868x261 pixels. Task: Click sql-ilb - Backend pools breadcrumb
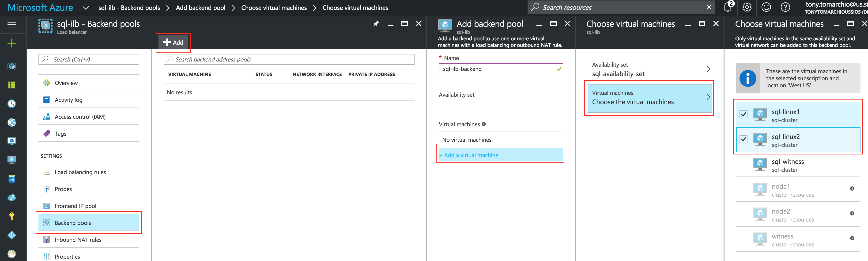click(x=129, y=8)
